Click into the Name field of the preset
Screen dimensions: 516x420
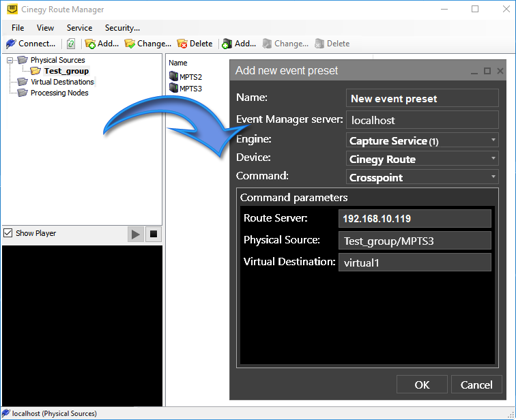coord(422,98)
